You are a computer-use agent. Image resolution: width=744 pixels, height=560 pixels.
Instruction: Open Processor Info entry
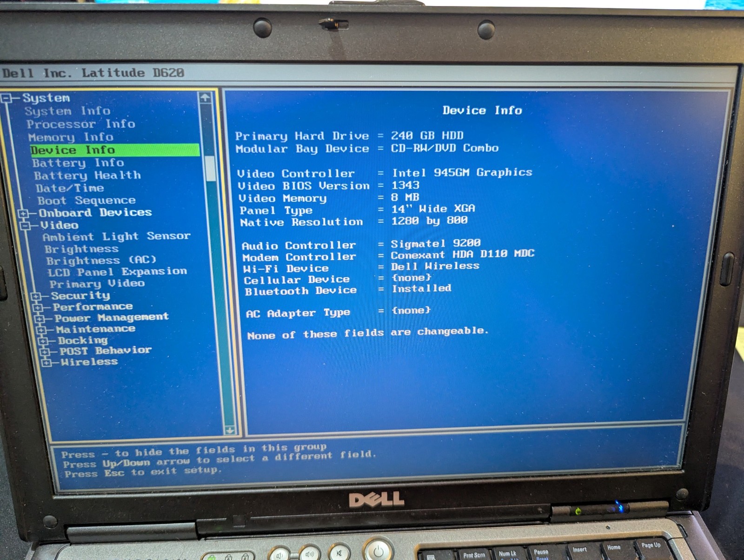click(x=81, y=124)
